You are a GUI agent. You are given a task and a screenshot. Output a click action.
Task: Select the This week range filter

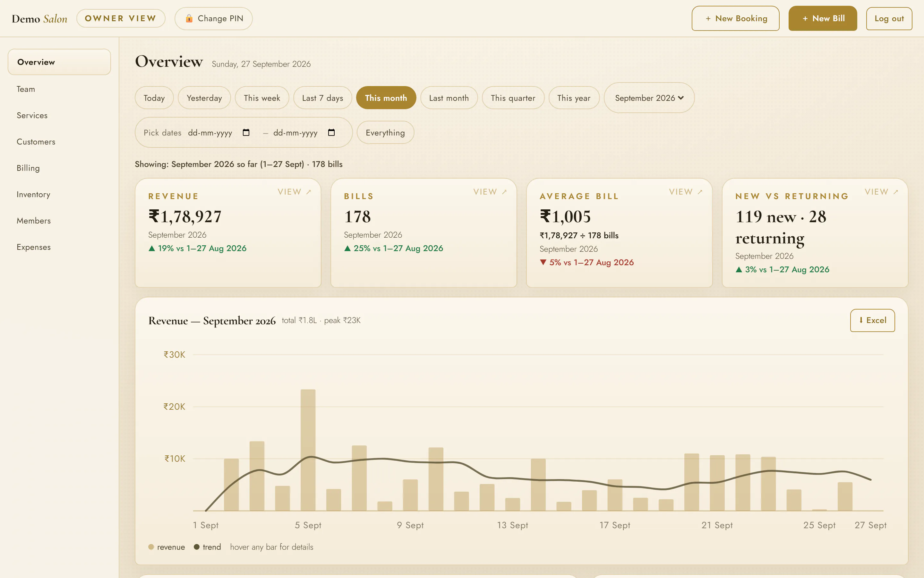[262, 98]
